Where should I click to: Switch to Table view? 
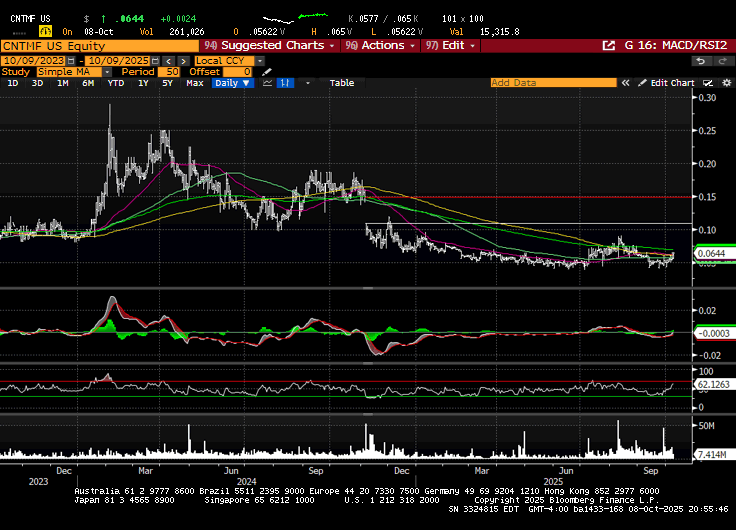click(x=342, y=83)
